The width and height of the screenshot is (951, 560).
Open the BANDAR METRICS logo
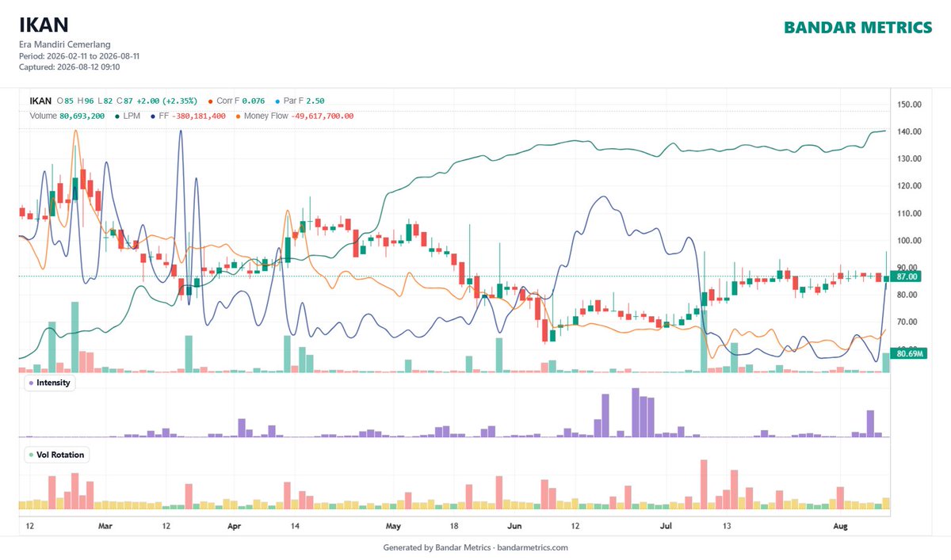858,28
